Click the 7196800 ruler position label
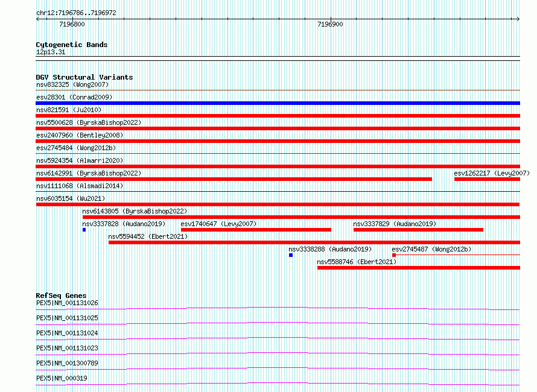This screenshot has height=392, width=537. coord(72,24)
